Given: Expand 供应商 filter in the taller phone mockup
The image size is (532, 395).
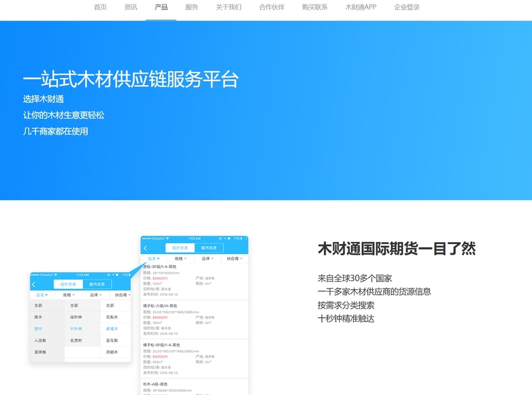Looking at the screenshot, I should (235, 259).
